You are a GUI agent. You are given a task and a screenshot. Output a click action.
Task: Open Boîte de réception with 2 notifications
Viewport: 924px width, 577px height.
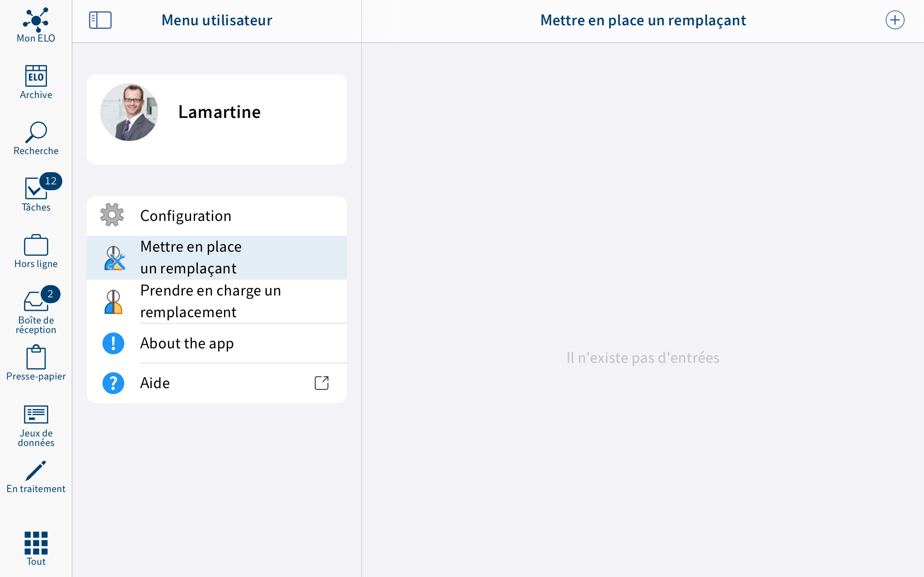point(36,309)
